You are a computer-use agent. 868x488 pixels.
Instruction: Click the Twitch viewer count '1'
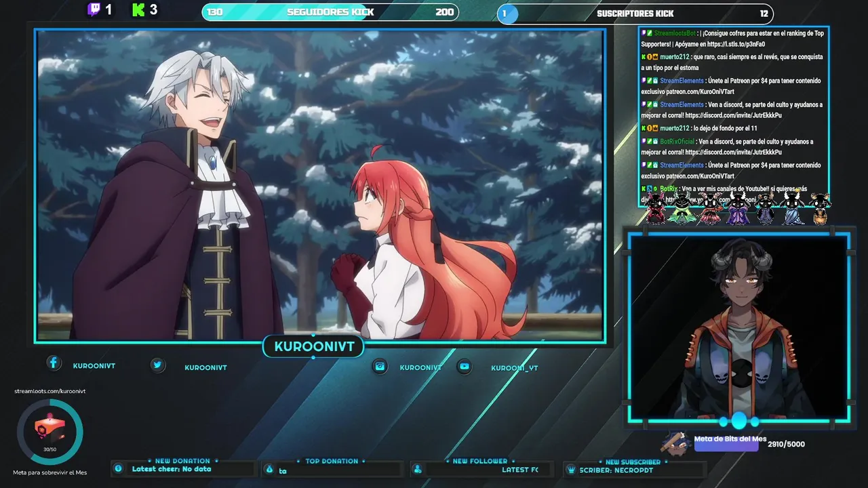(108, 10)
